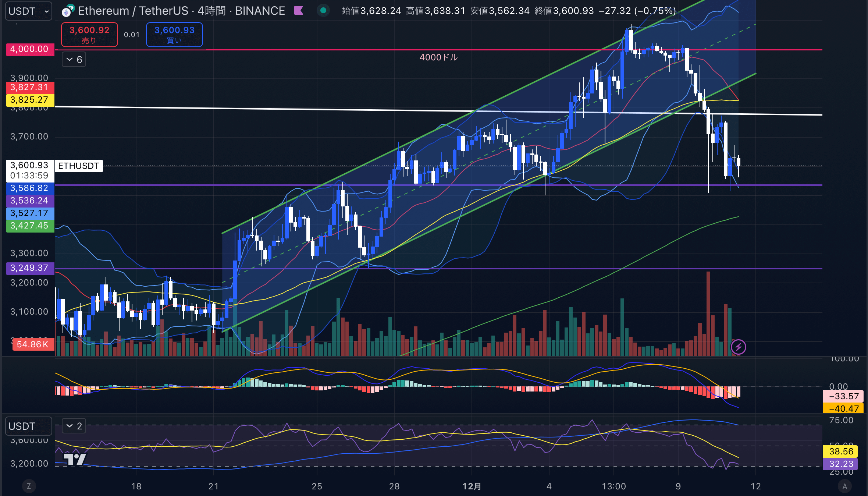Click the 3,600.93 買い buy button
The height and width of the screenshot is (496, 868).
pos(174,35)
